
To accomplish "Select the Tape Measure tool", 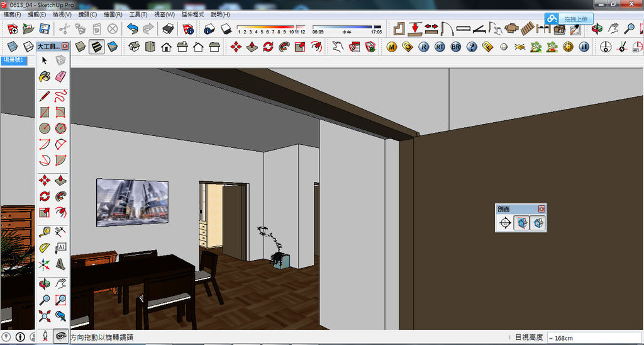I will [x=45, y=232].
